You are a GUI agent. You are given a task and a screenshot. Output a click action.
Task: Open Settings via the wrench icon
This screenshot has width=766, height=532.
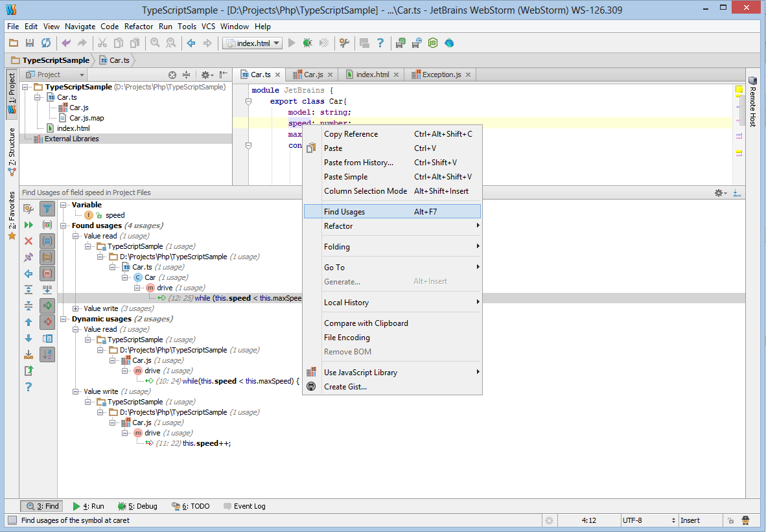[x=344, y=43]
